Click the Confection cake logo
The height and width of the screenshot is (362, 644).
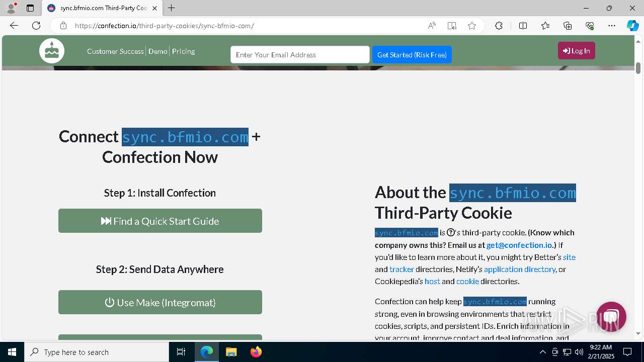[52, 51]
